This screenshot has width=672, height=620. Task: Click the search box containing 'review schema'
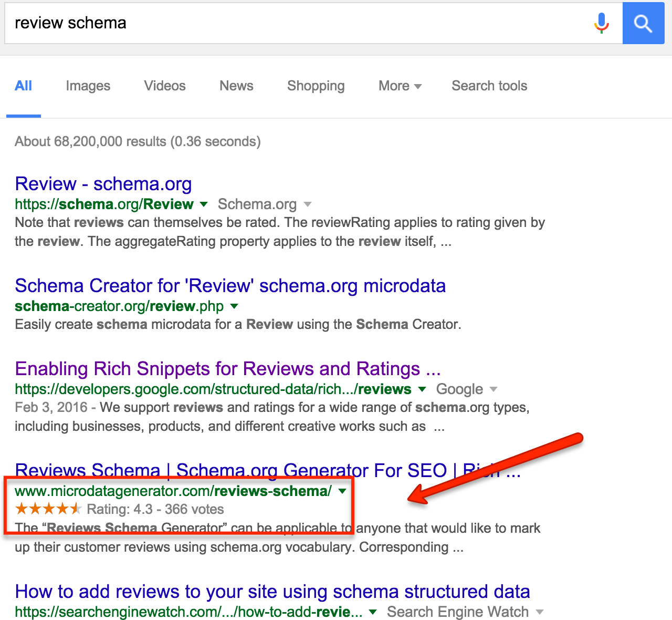coord(313,23)
